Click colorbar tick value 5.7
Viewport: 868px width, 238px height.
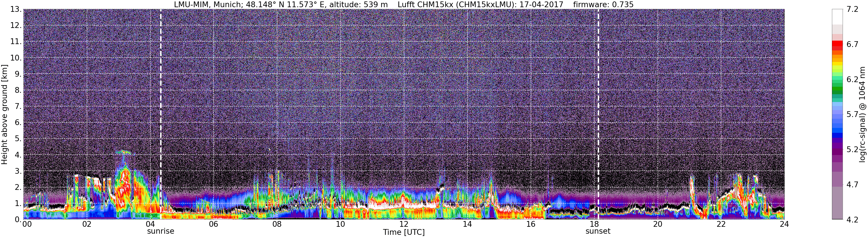pos(853,114)
